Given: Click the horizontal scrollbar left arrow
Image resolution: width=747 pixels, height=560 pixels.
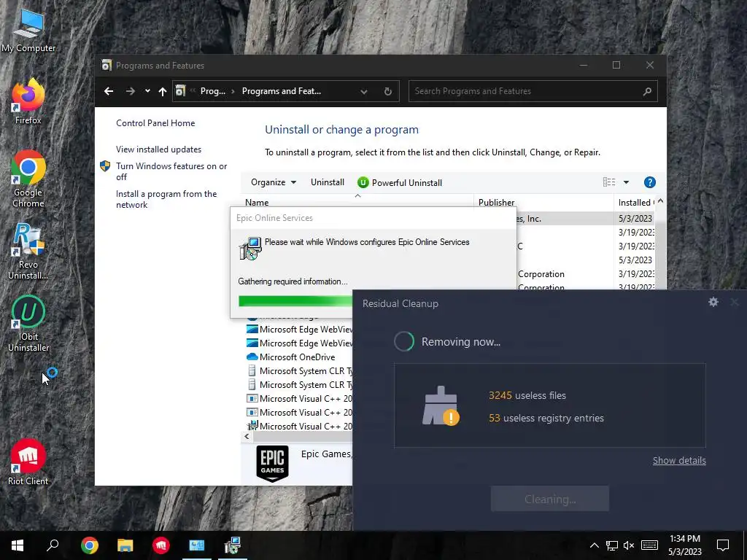Looking at the screenshot, I should 247,436.
